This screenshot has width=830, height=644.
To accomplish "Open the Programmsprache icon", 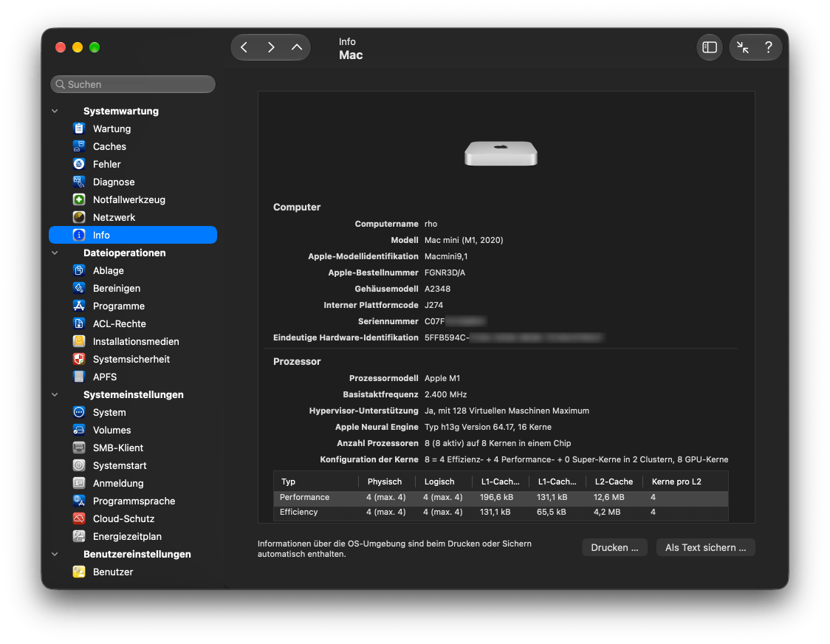I will [79, 501].
